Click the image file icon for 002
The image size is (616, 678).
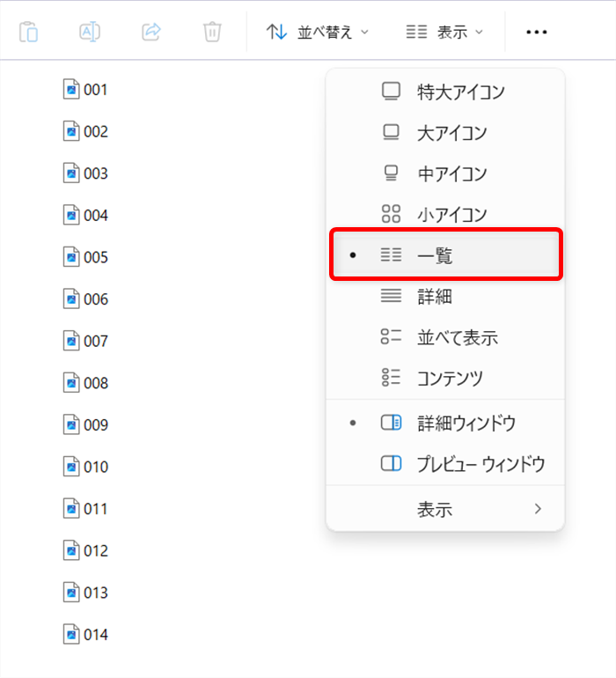pyautogui.click(x=71, y=131)
